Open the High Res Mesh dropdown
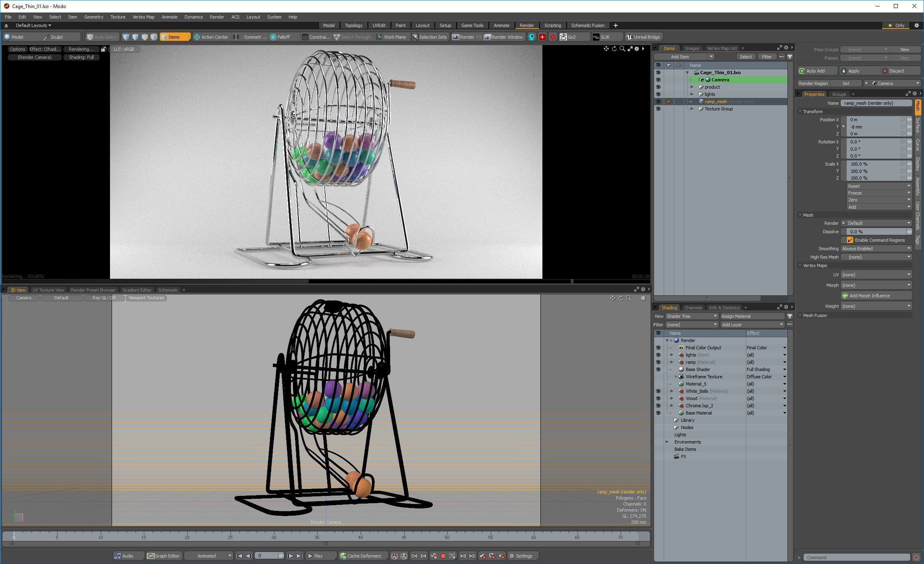This screenshot has height=564, width=924. (876, 257)
